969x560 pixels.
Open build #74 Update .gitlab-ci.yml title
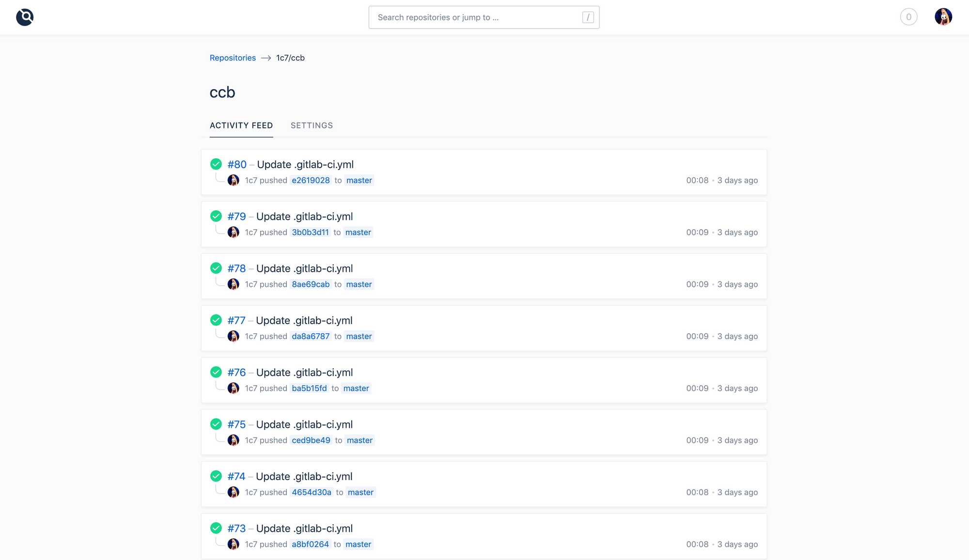304,476
